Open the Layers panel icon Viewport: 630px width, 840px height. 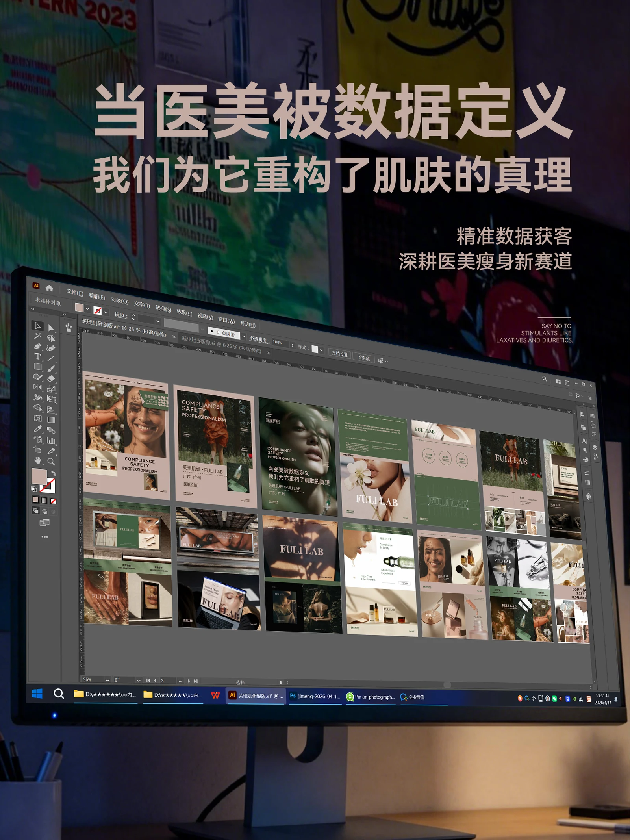click(x=595, y=447)
